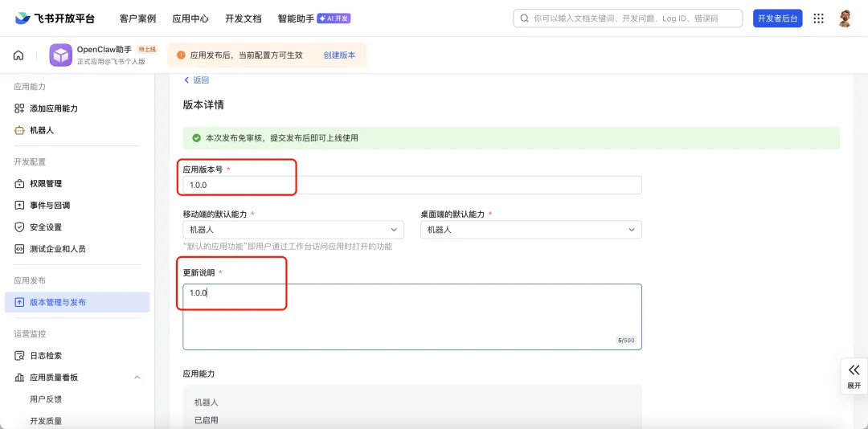Open the 桌面端的默认能力 dropdown
This screenshot has width=868, height=429.
click(x=531, y=230)
